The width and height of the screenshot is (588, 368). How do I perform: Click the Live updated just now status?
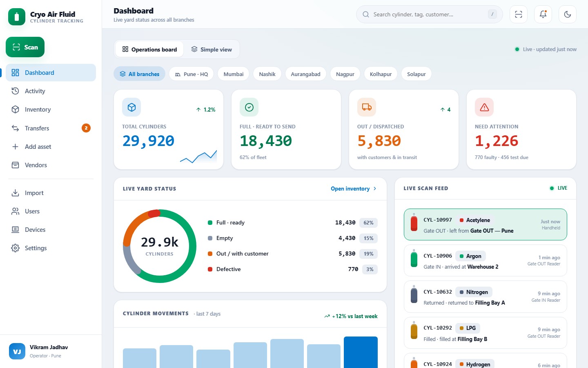pyautogui.click(x=546, y=49)
